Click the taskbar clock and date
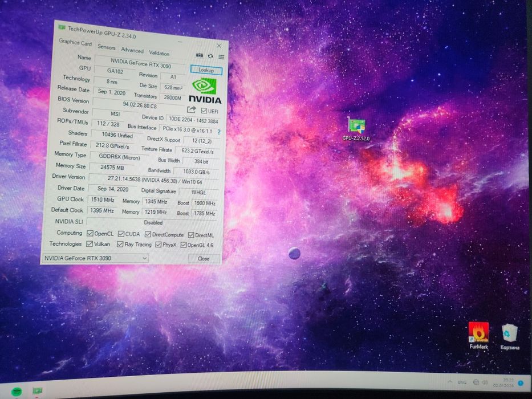 click(504, 382)
